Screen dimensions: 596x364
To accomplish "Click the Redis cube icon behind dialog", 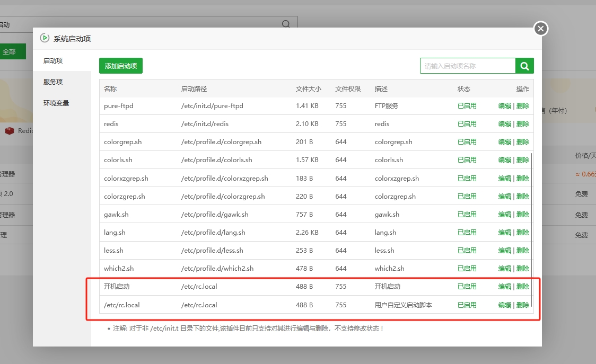I will point(10,131).
